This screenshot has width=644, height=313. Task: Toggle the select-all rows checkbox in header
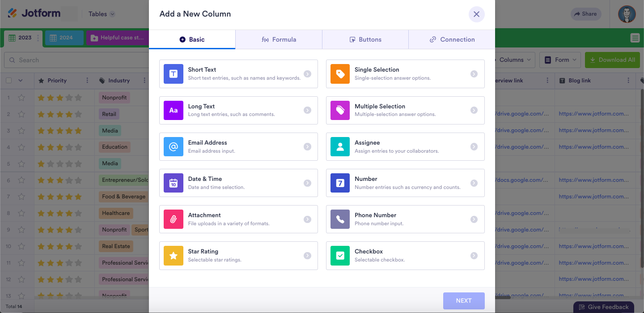[9, 81]
